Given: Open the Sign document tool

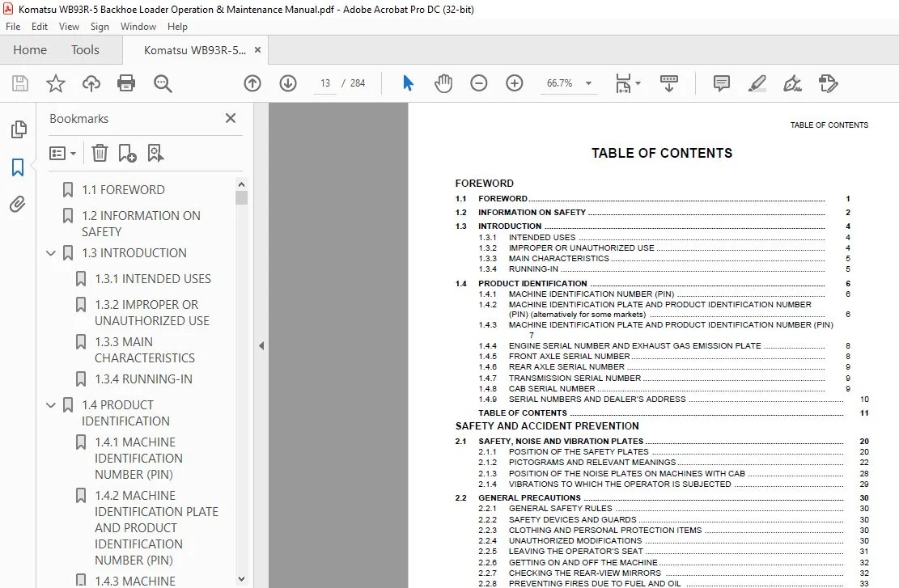Looking at the screenshot, I should click(x=792, y=83).
